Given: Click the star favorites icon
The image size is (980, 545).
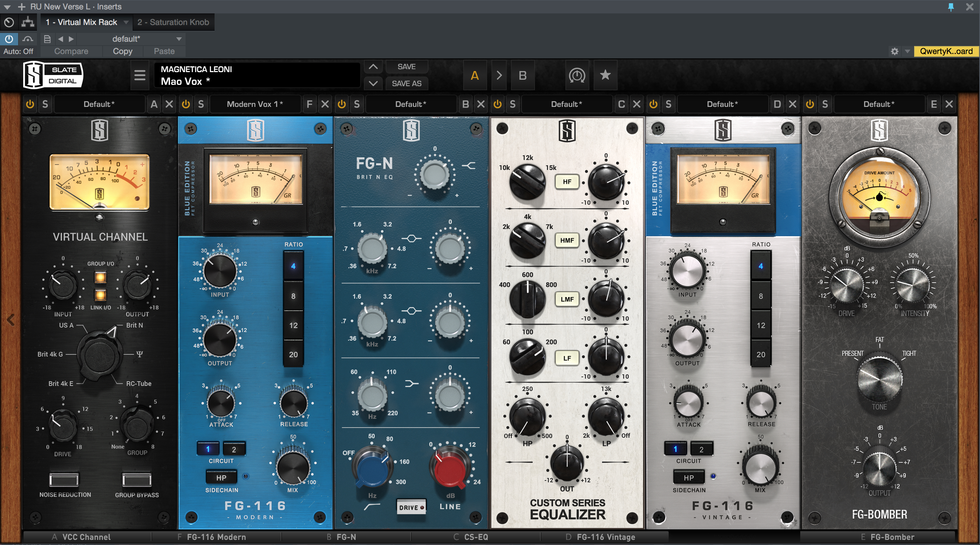Looking at the screenshot, I should coord(605,75).
